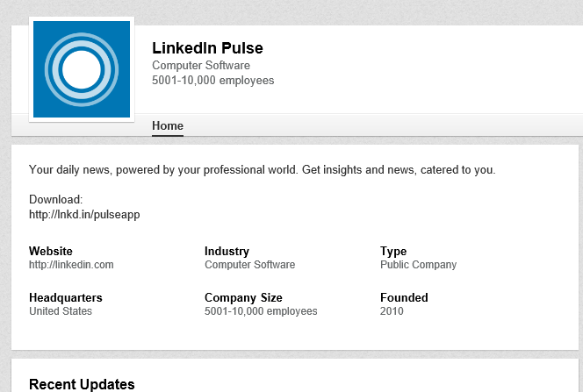Click the daily news description paragraph
The image size is (583, 392).
(x=263, y=169)
